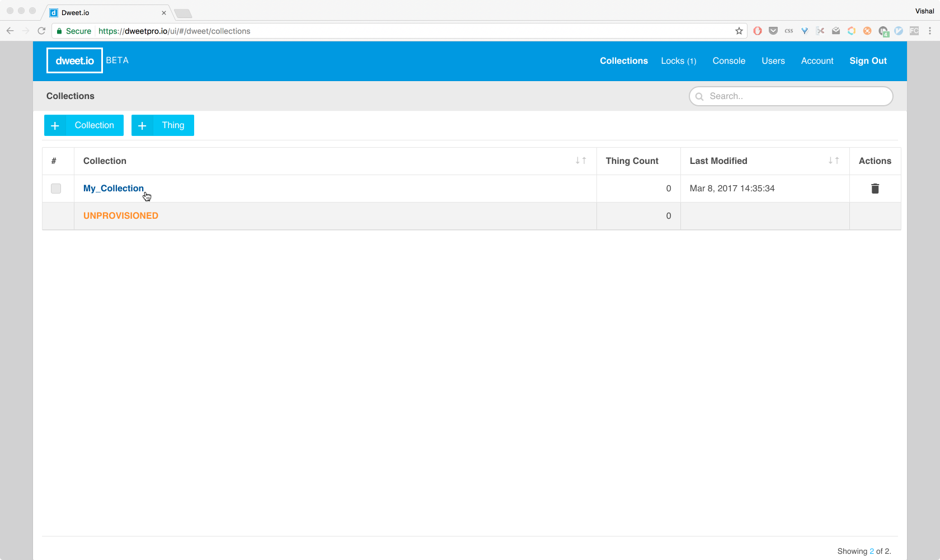Click the green Secure padlock icon
This screenshot has width=940, height=560.
tap(59, 31)
